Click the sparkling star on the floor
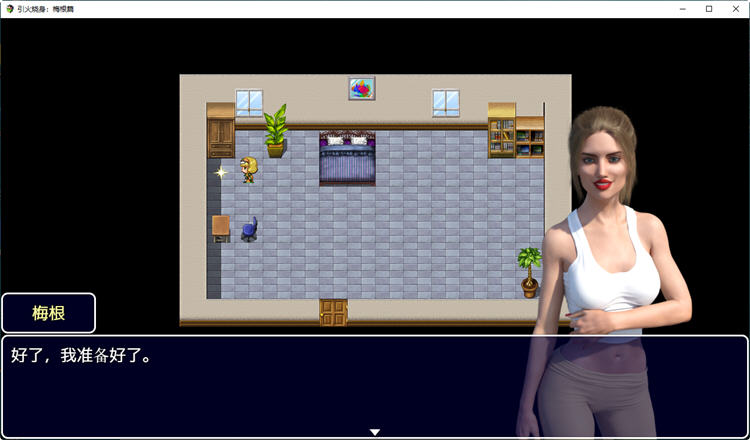 221,172
